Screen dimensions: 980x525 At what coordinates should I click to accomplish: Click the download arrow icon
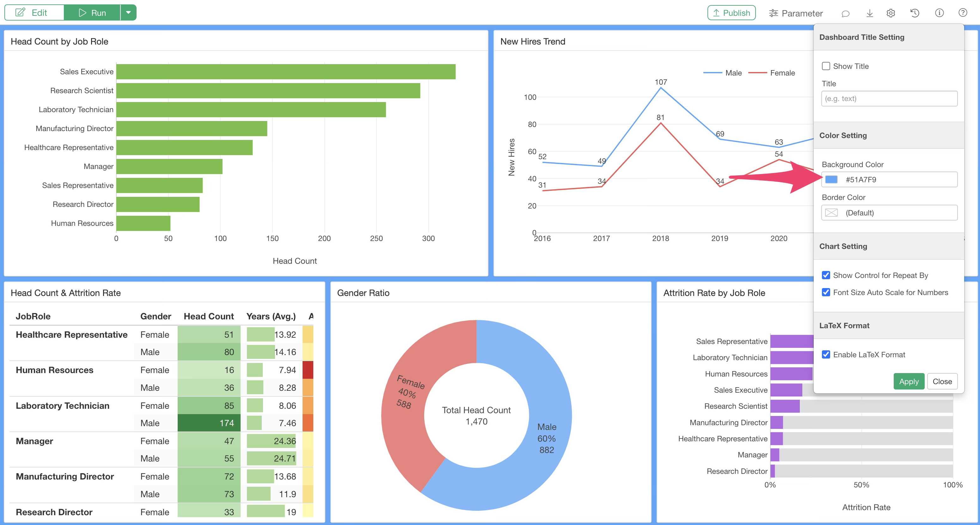click(869, 13)
